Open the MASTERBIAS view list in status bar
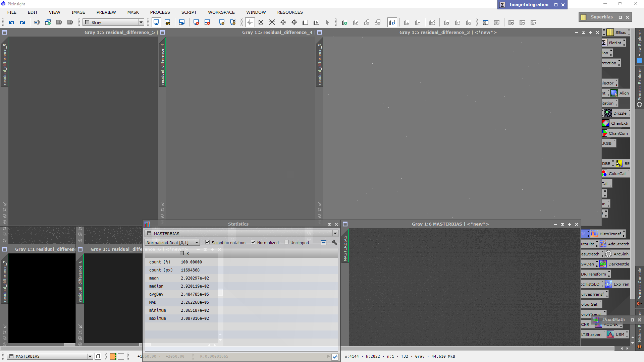The image size is (644, 362). 50,356
